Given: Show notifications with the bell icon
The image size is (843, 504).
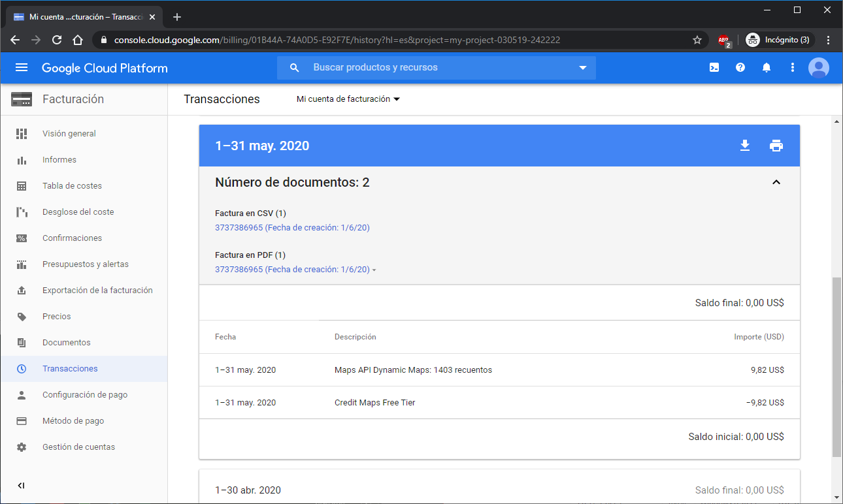Looking at the screenshot, I should click(x=767, y=67).
